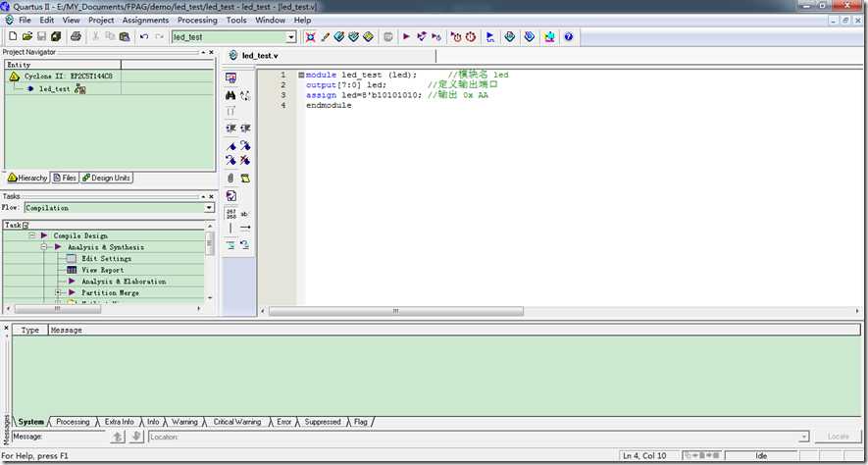
Task: Click the purple Start Compilation arrow
Action: (406, 36)
